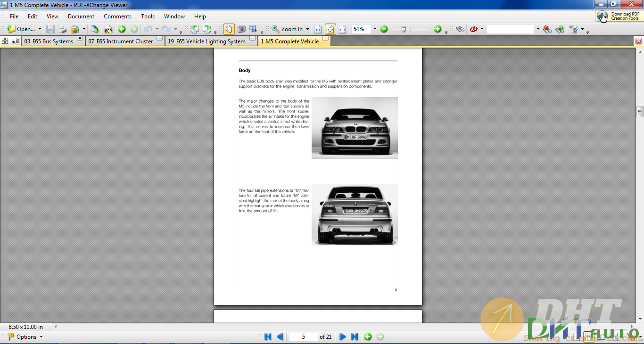
Task: Set zoom to Actual Size 1:1
Action: pyautogui.click(x=318, y=29)
